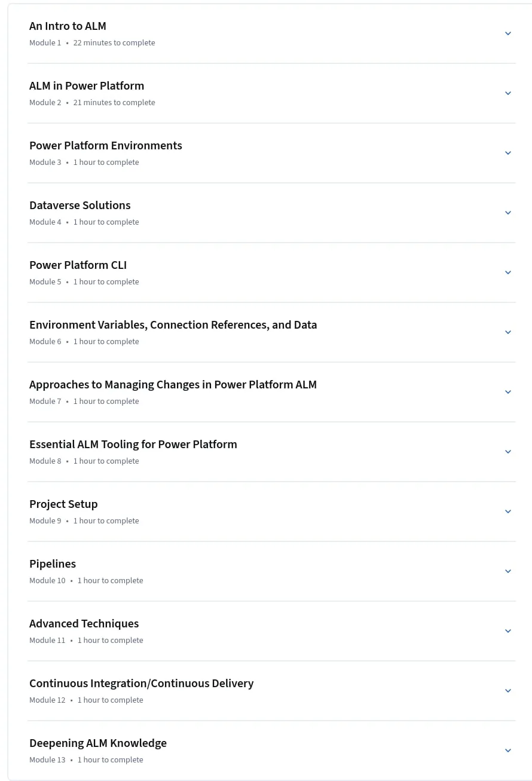Viewport: 532px width, 781px height.
Task: Select the 'Module 10' label text
Action: (47, 581)
